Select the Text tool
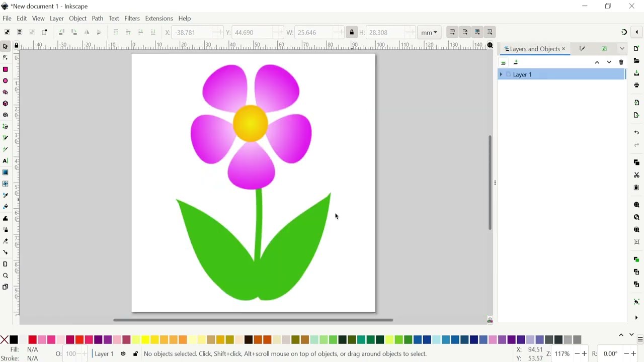 (6, 161)
